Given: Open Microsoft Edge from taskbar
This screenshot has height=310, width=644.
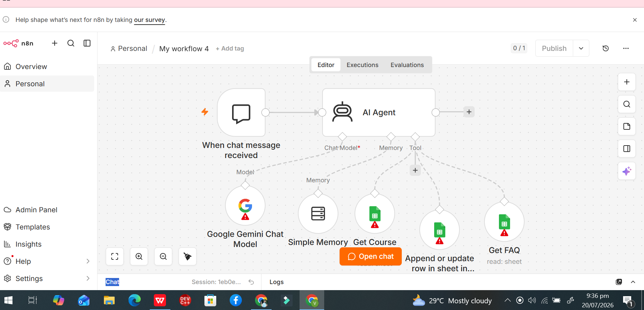Looking at the screenshot, I should click(134, 300).
